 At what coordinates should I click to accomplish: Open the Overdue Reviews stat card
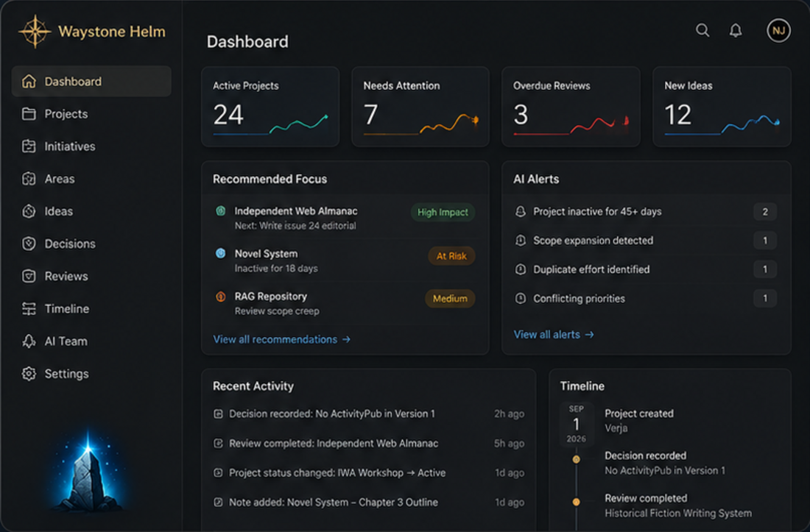pos(571,107)
